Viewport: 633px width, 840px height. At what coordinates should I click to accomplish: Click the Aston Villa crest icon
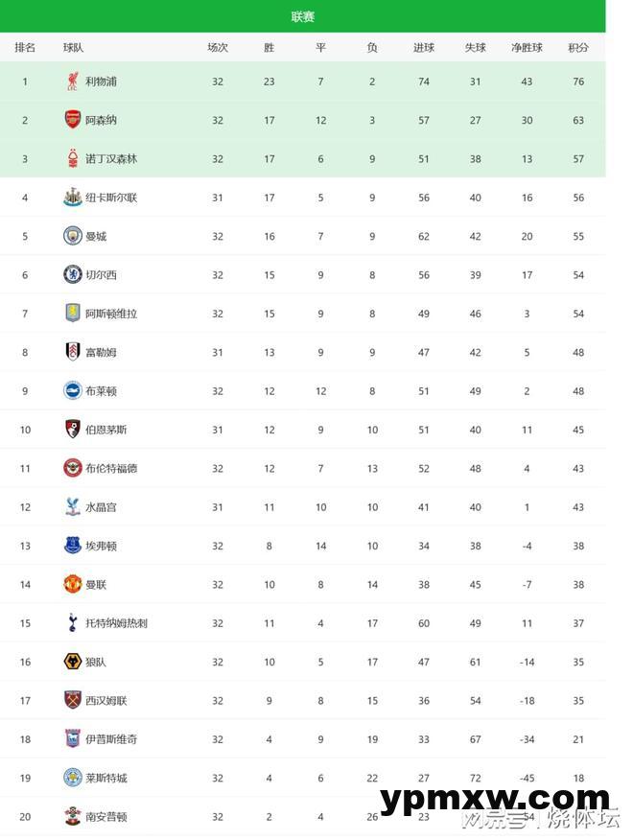(72, 314)
